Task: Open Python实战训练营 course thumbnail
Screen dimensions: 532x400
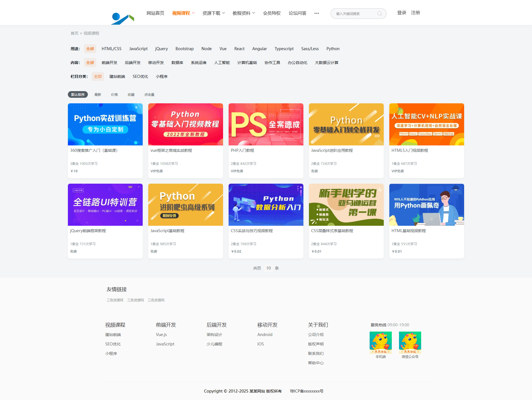Action: tap(105, 124)
